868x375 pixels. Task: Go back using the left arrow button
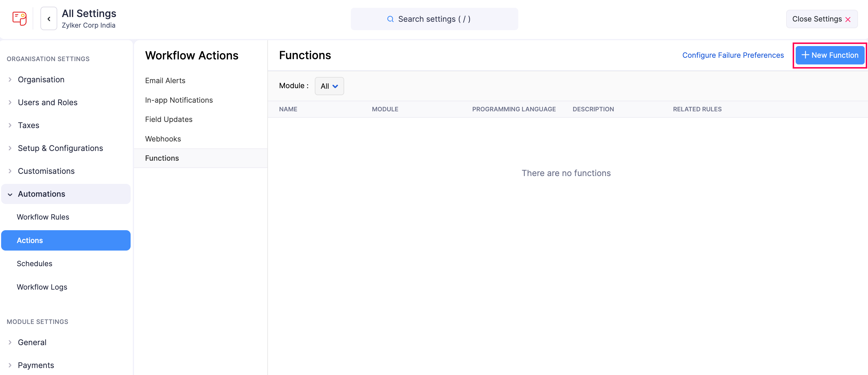[x=49, y=19]
